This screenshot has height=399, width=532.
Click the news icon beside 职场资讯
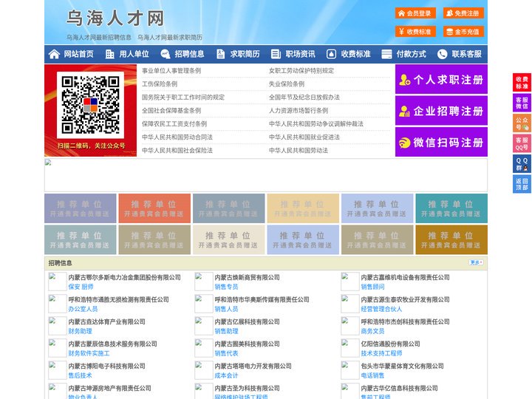276,54
